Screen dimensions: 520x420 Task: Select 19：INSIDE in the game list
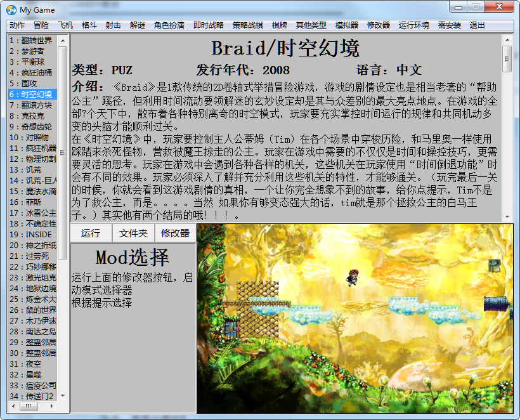32,234
